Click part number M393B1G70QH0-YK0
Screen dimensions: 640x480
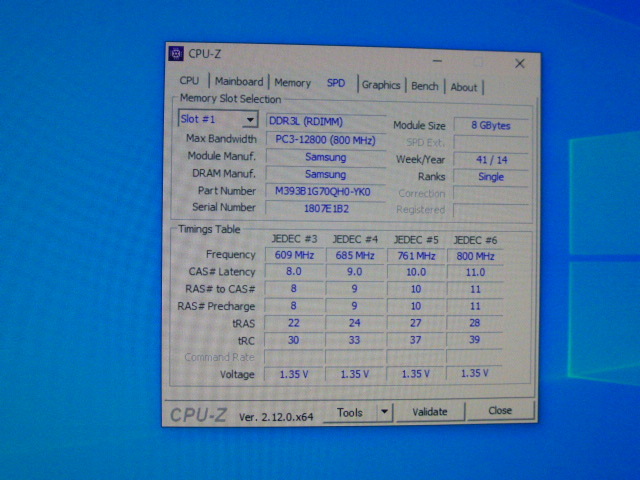pyautogui.click(x=326, y=191)
